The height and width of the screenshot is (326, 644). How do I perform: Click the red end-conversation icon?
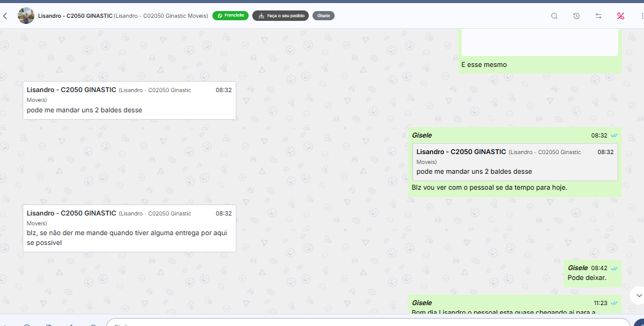click(621, 16)
